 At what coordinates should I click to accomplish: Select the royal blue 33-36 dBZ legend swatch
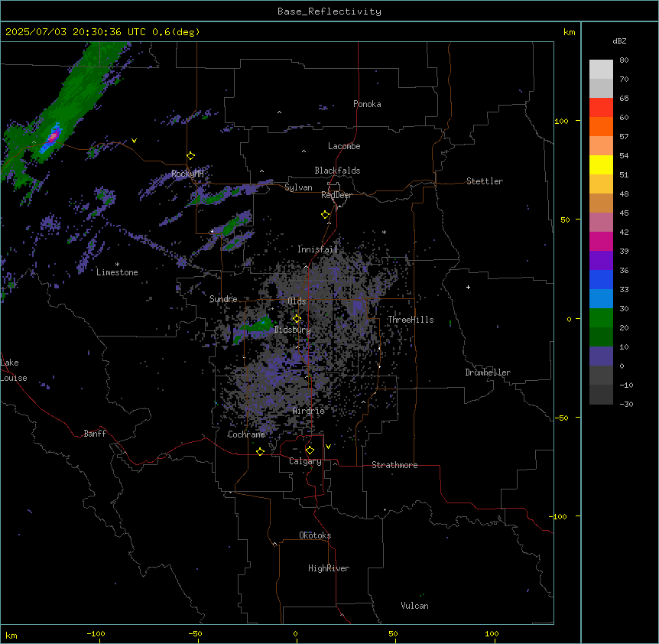click(601, 279)
